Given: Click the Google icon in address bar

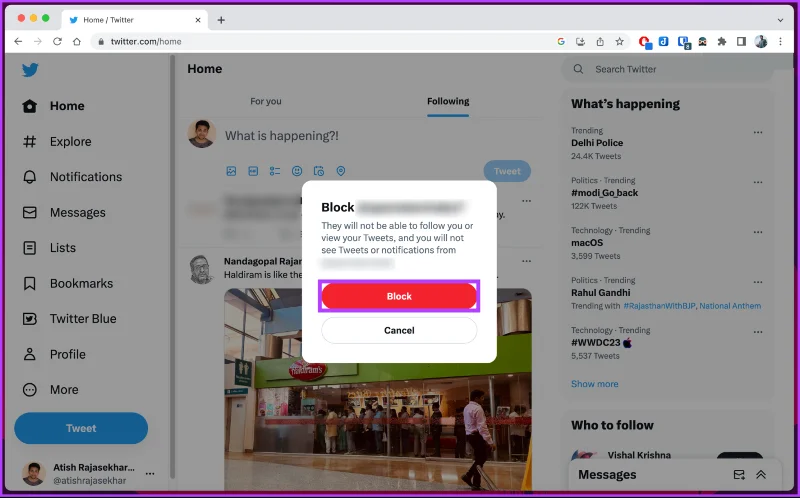Looking at the screenshot, I should tap(561, 42).
